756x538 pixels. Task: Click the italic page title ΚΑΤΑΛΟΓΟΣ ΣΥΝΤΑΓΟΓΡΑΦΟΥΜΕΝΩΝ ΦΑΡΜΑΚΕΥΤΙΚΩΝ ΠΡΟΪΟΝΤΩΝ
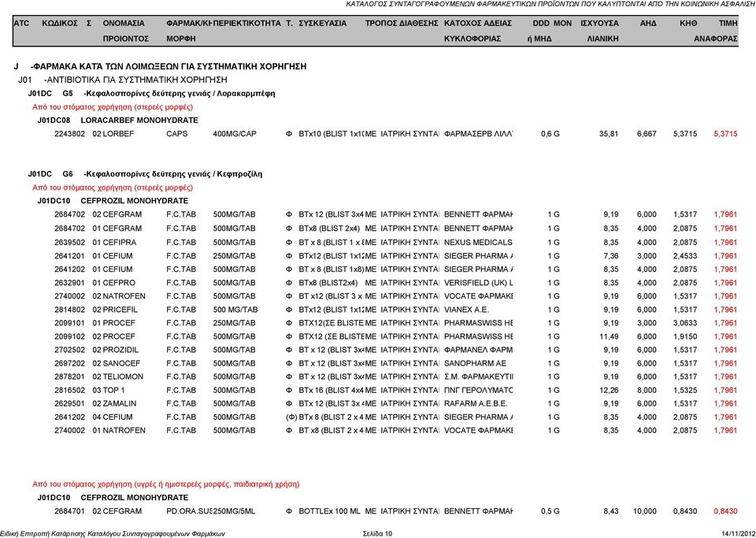550,4
